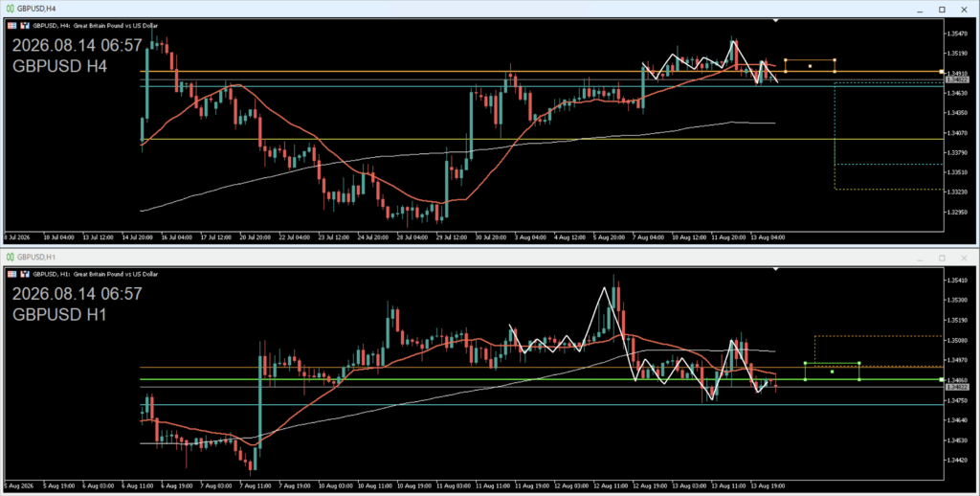Image resolution: width=980 pixels, height=496 pixels.
Task: Select top-right handle of orange rectangle in H4
Action: click(x=835, y=60)
